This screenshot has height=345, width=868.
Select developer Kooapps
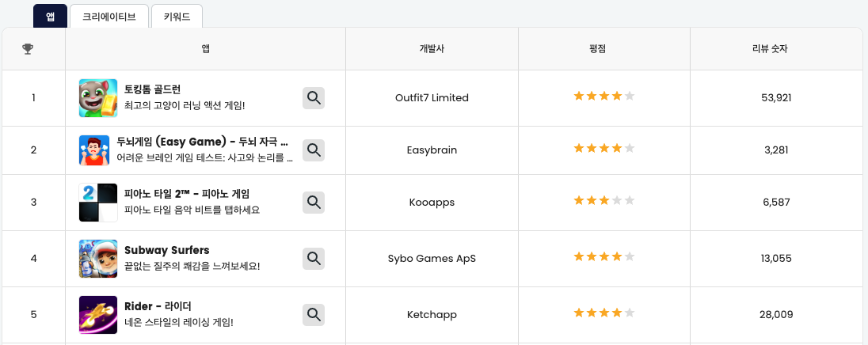click(x=432, y=203)
